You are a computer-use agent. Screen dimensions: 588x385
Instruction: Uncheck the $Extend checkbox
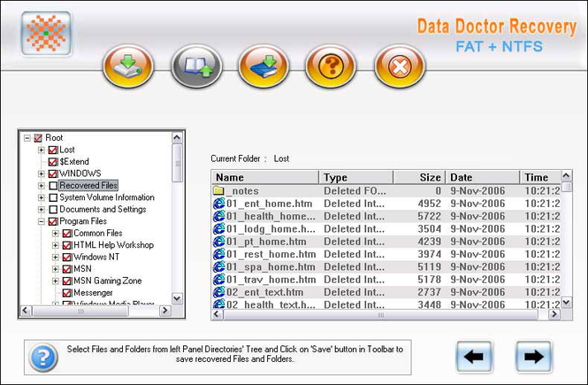point(53,162)
